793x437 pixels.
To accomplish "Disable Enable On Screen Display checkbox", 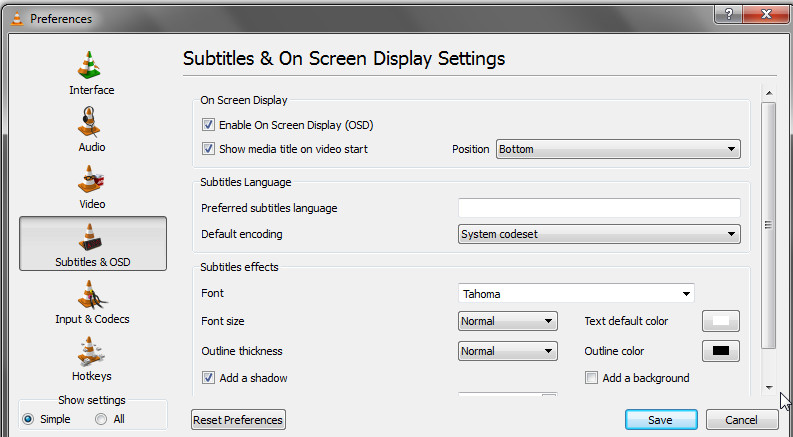I will pyautogui.click(x=208, y=125).
